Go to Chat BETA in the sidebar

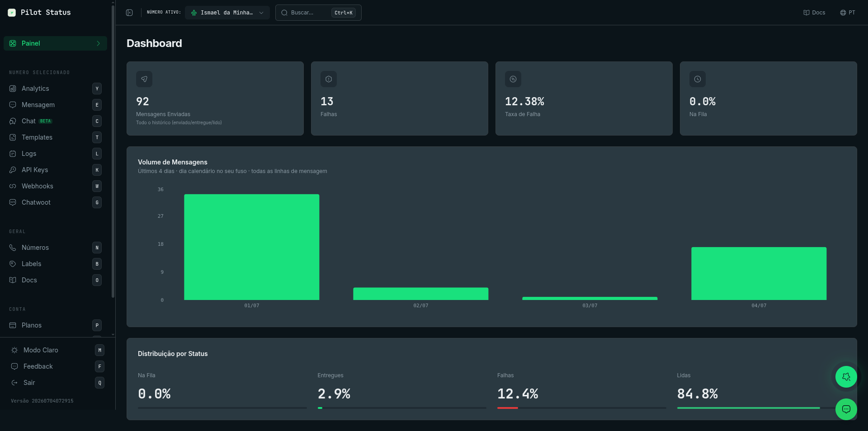tap(55, 121)
